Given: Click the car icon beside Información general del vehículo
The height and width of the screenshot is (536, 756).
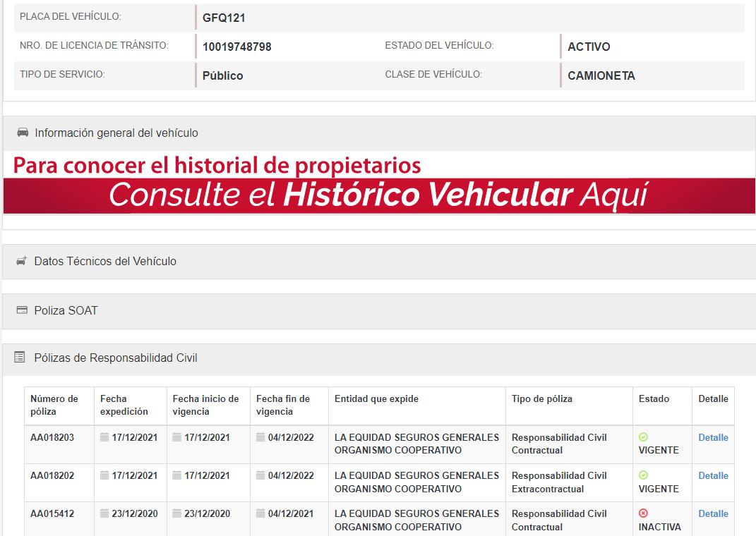Looking at the screenshot, I should coord(23,133).
